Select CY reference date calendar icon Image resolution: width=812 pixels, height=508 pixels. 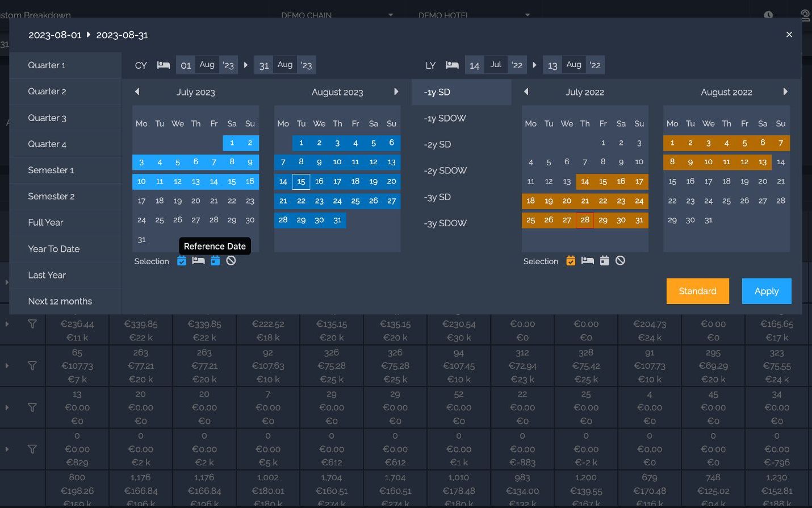215,261
